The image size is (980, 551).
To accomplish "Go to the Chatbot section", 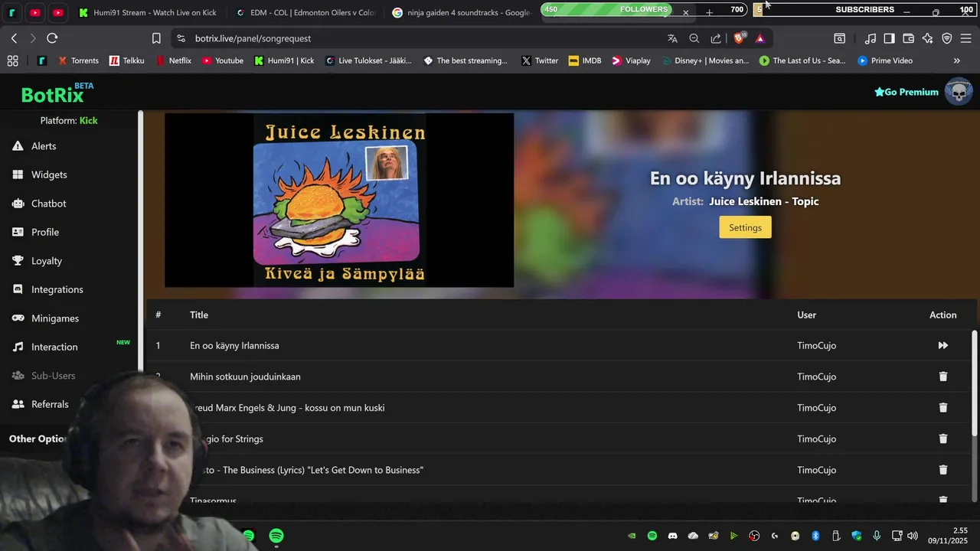I will pos(48,204).
